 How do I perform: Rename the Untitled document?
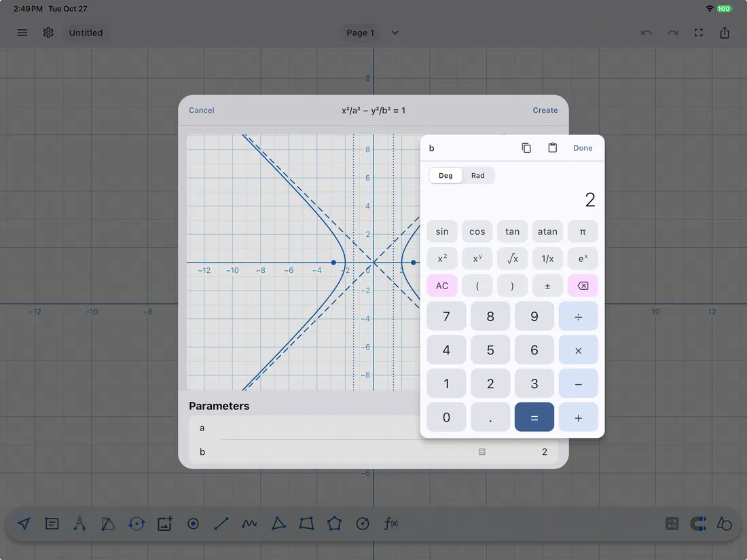point(86,33)
